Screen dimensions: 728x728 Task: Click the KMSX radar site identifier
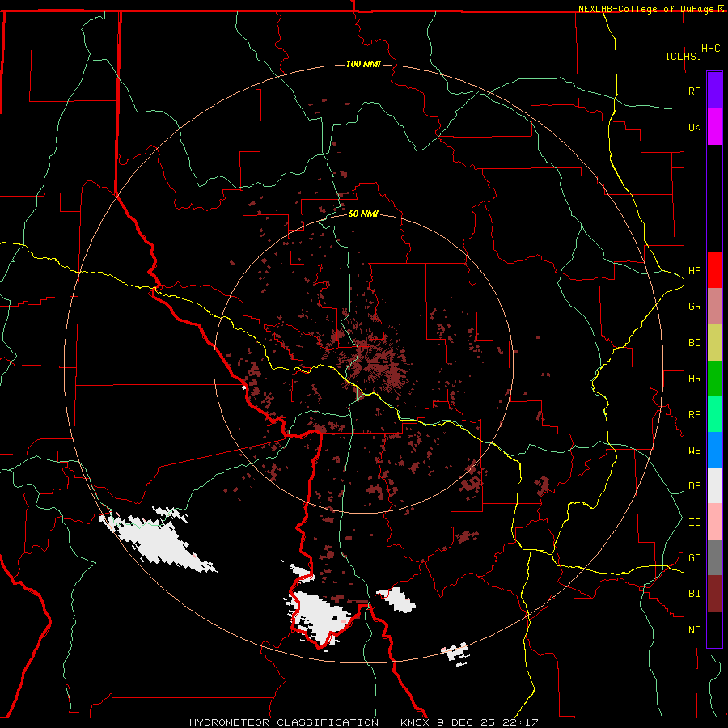[414, 722]
